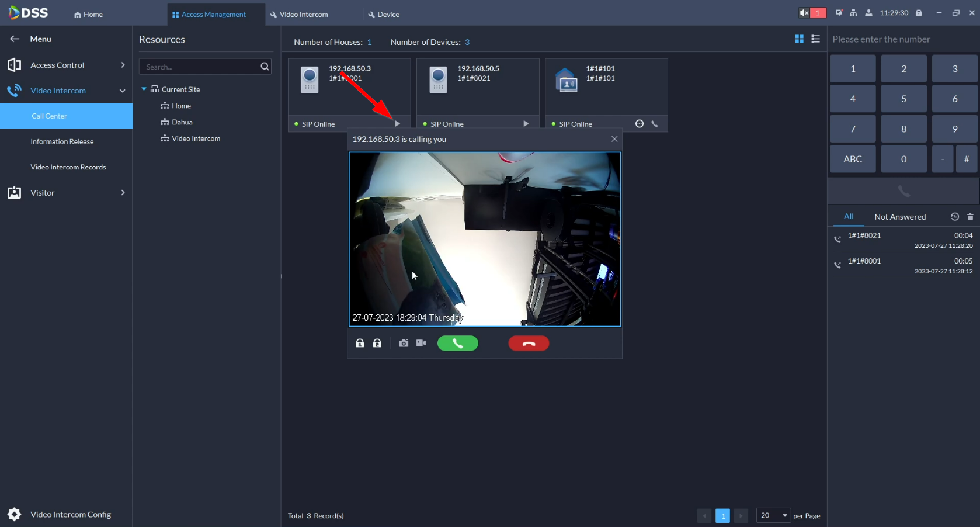Reject the call with red hang-up button
The height and width of the screenshot is (527, 980).
pyautogui.click(x=529, y=344)
